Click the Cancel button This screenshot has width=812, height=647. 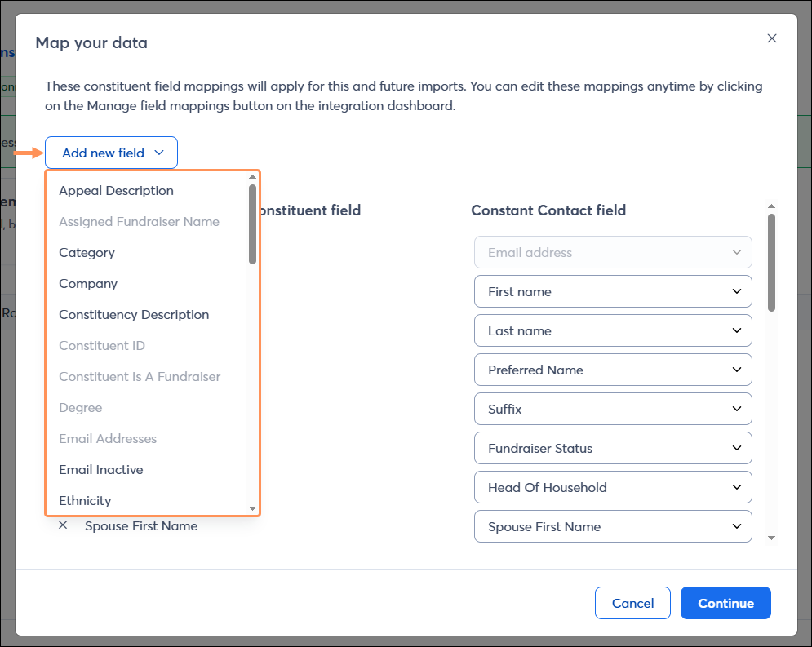[632, 603]
